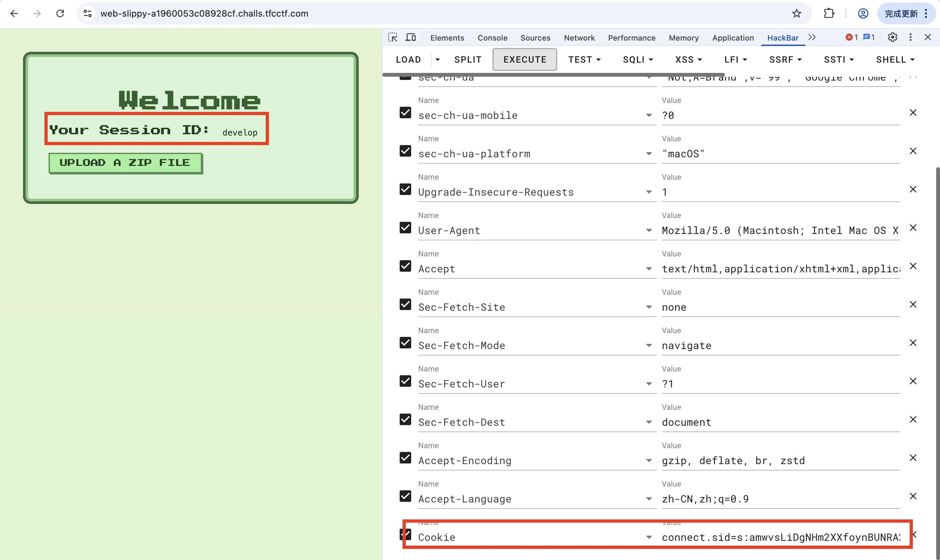Click the Upload a Zip File button

125,163
